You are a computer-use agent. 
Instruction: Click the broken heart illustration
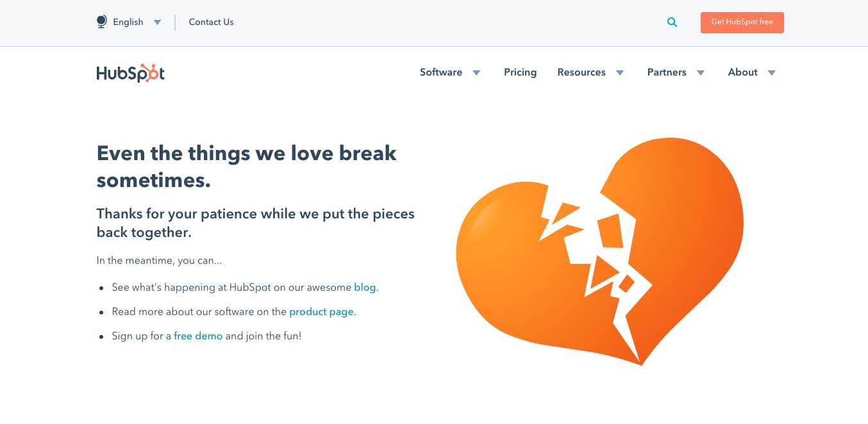point(599,250)
